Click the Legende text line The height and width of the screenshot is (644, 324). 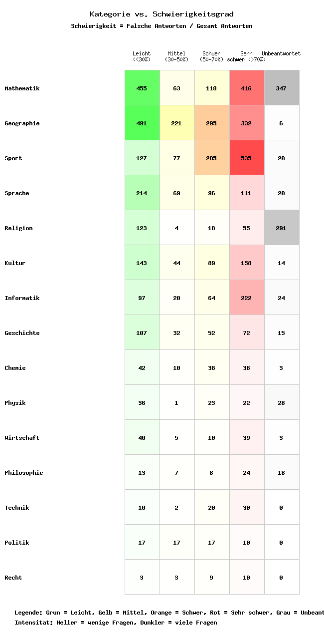tap(169, 613)
